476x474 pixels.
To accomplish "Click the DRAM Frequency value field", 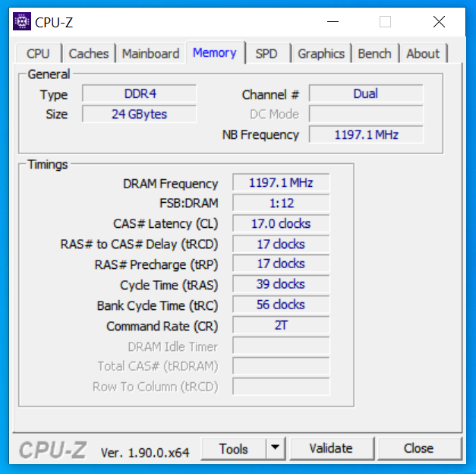I will click(281, 182).
